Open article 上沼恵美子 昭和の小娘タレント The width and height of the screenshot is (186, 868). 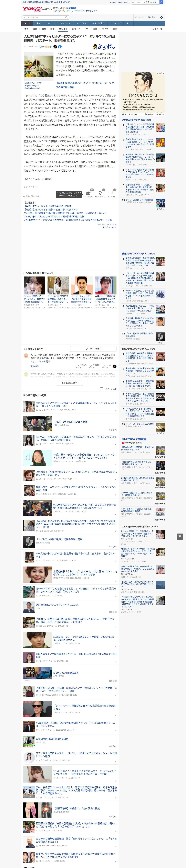[76, 474]
